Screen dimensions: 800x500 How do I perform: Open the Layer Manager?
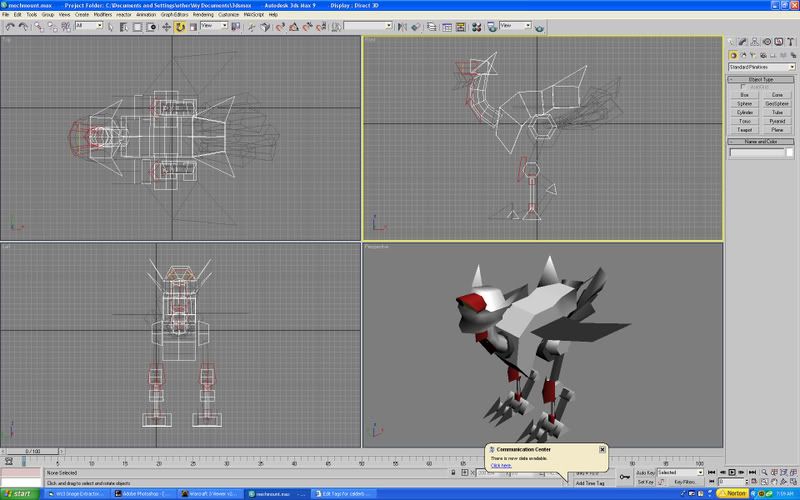[432, 27]
